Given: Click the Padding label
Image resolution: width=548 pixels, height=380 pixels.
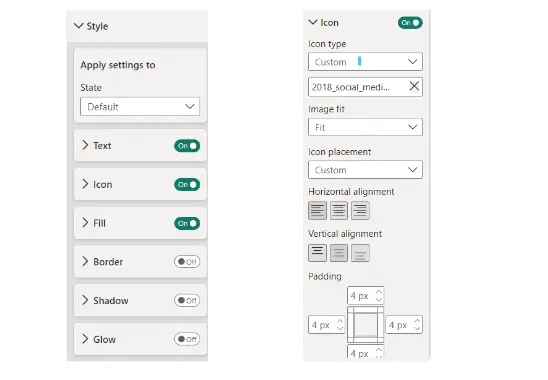Looking at the screenshot, I should coord(325,277).
